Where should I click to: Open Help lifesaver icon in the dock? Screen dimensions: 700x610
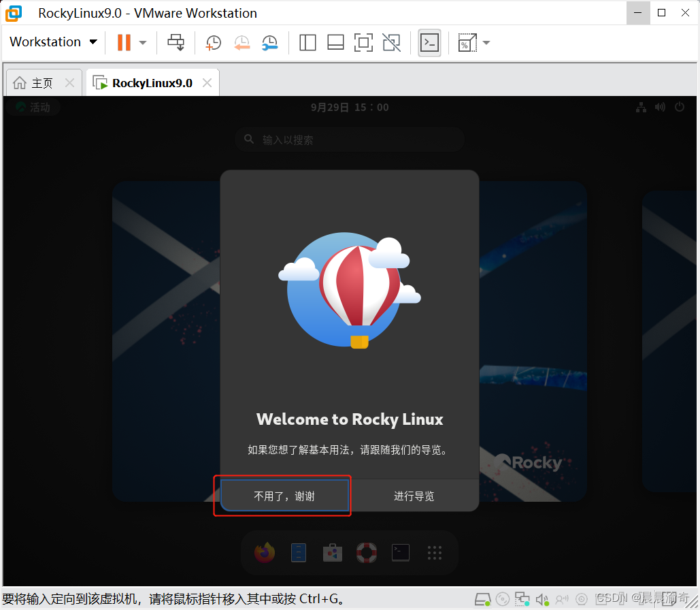(x=367, y=553)
